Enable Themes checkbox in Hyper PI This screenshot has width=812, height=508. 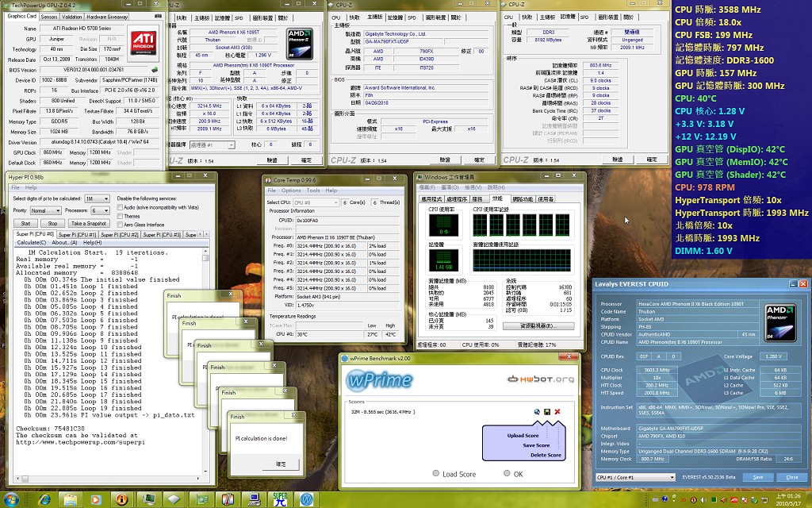click(x=120, y=216)
